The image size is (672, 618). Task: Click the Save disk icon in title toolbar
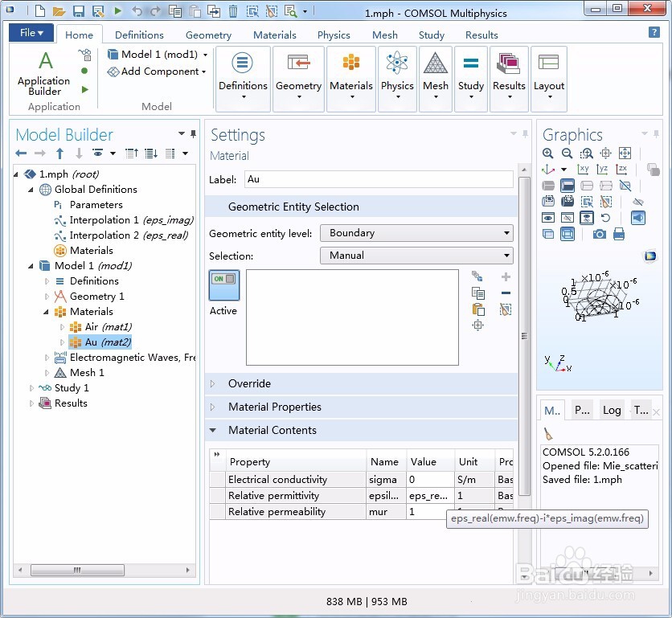tap(78, 10)
